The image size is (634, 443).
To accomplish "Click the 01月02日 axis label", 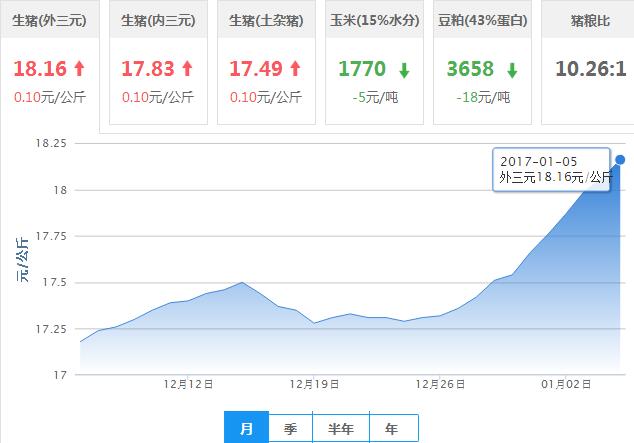I will 566,384.
